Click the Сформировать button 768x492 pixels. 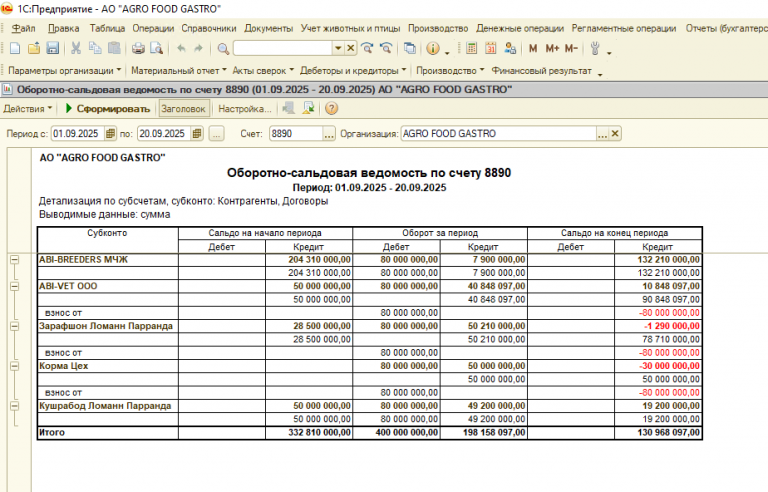[107, 109]
